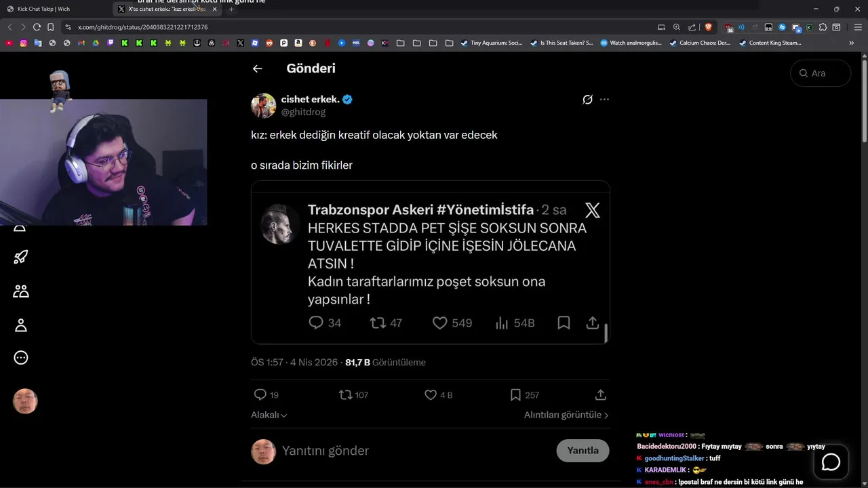Toggle the browser sidebar panel button
868x488 pixels.
(836, 27)
